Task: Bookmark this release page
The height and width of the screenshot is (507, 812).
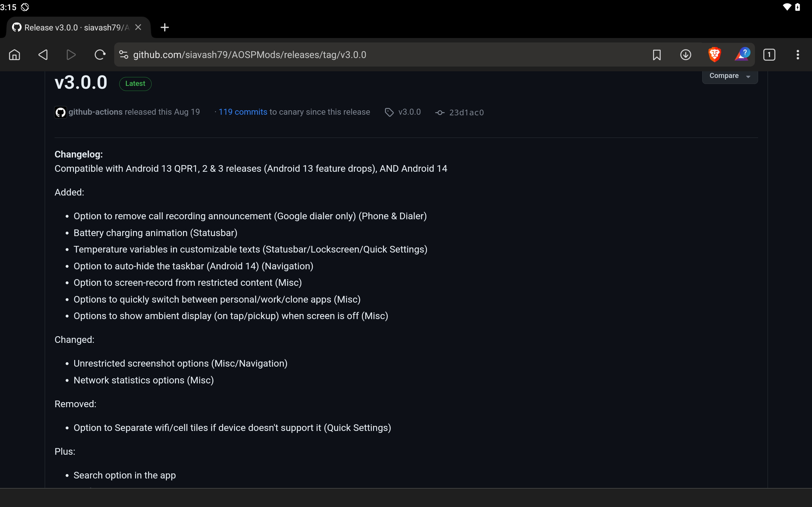Action: (657, 54)
